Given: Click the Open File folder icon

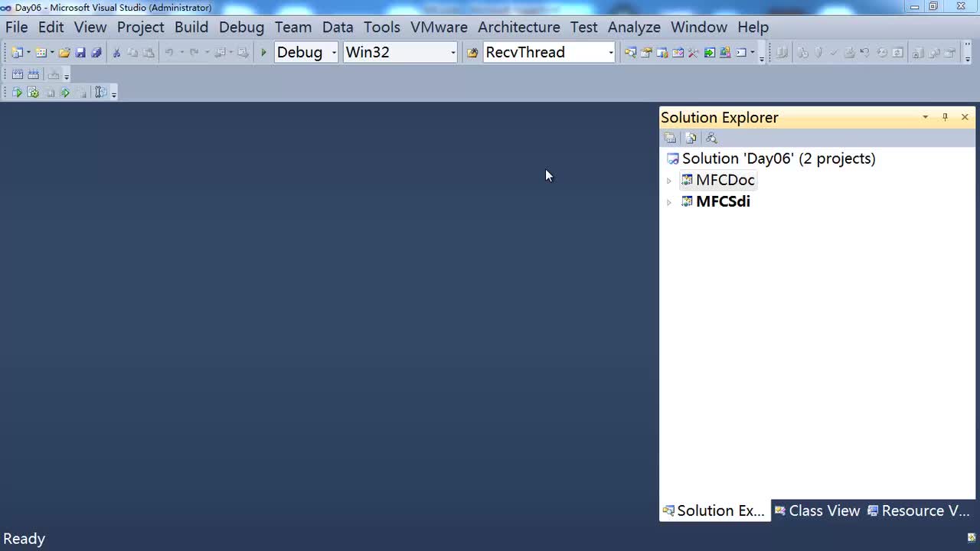Looking at the screenshot, I should click(x=64, y=53).
